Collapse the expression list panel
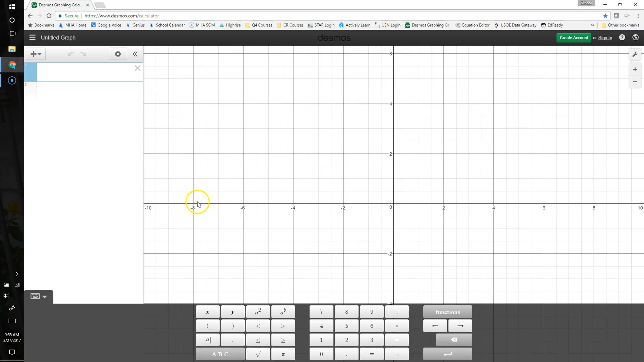The image size is (644, 362). (x=135, y=54)
